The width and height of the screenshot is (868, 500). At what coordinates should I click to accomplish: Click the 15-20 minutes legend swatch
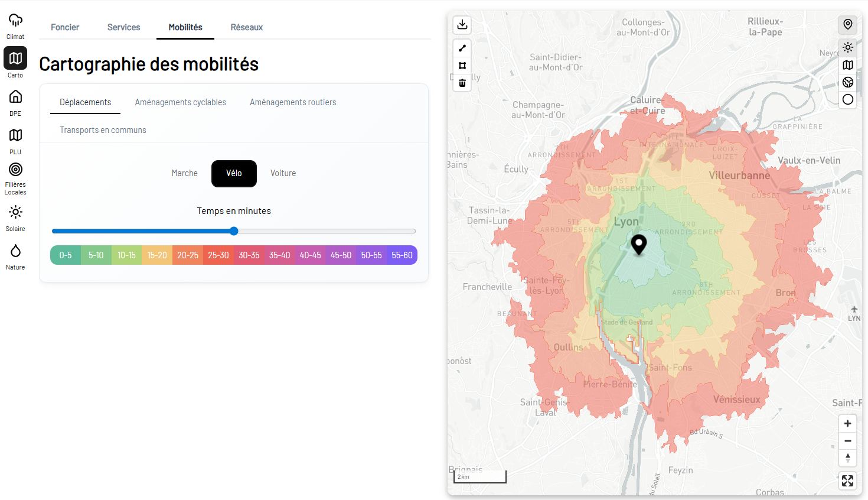[x=157, y=255]
